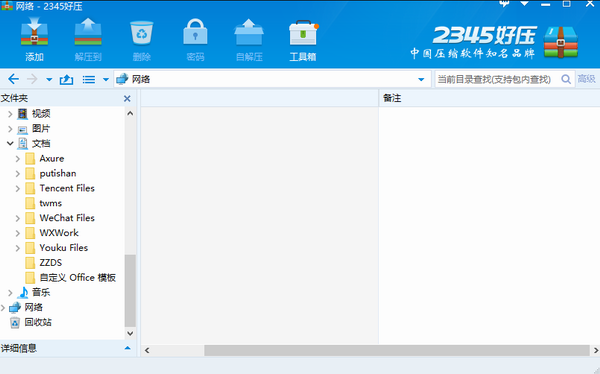This screenshot has height=374, width=600.
Task: Click the 解压到 extract icon
Action: point(88,32)
